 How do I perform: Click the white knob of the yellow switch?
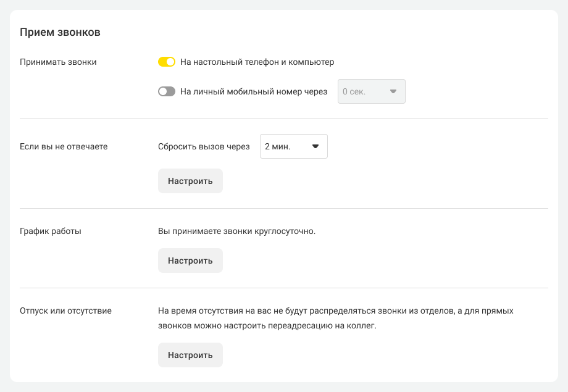[170, 62]
